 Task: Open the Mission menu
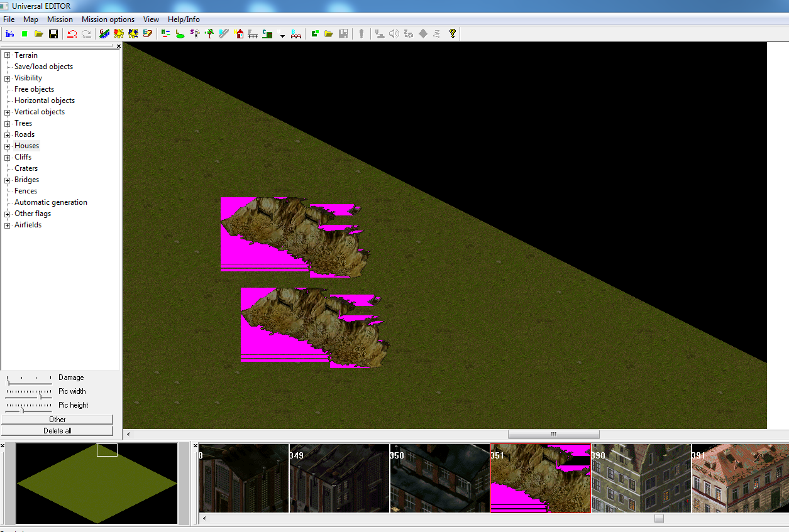(x=60, y=19)
